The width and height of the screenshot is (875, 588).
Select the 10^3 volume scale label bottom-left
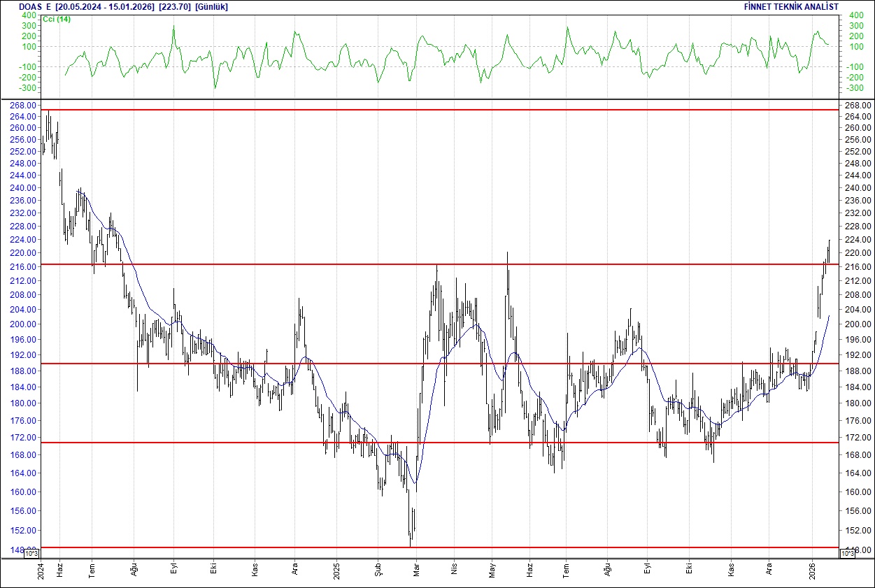tap(30, 552)
